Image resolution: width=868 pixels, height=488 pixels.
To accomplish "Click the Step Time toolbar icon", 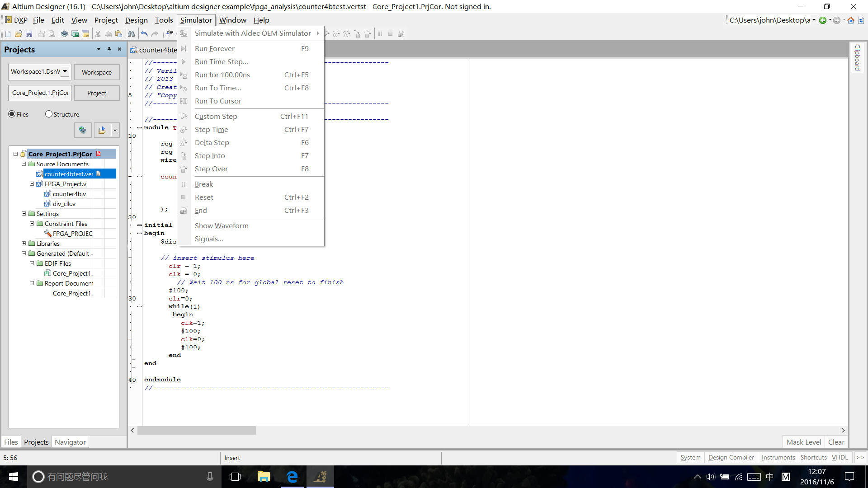I will pyautogui.click(x=336, y=34).
